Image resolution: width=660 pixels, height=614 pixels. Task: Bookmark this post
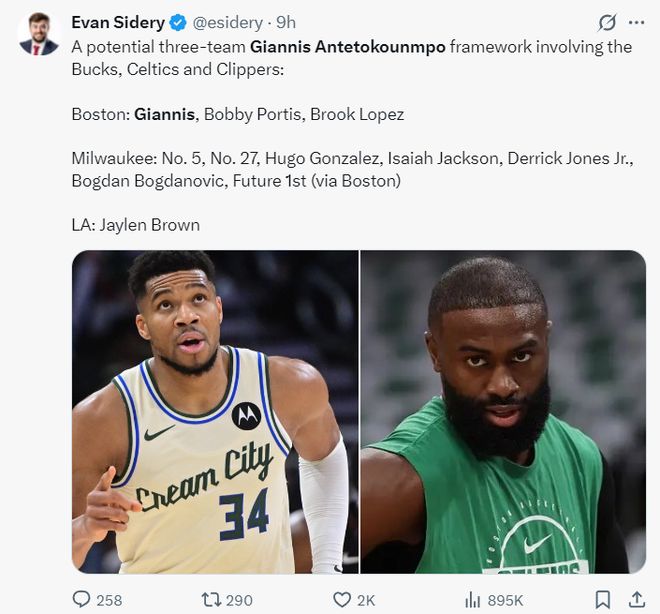point(602,600)
